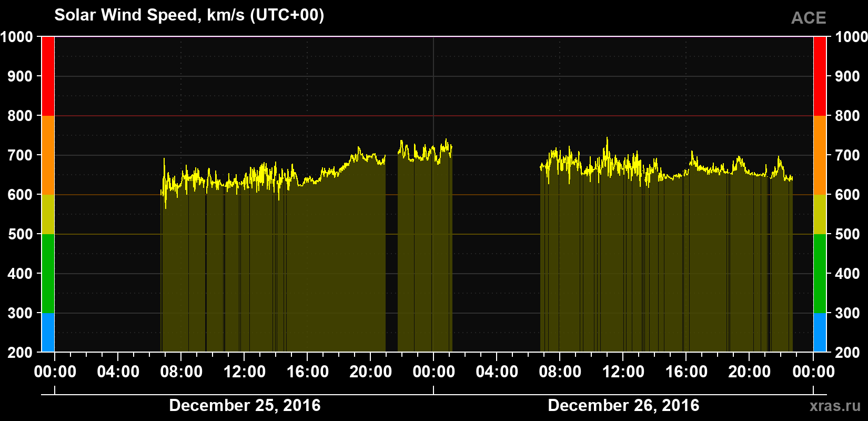Click the 600 label on the right axis
Image resolution: width=868 pixels, height=421 pixels.
click(x=847, y=195)
